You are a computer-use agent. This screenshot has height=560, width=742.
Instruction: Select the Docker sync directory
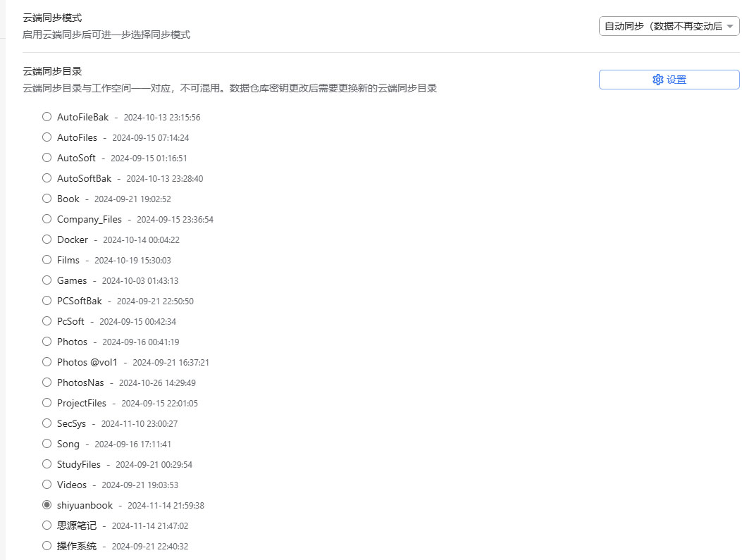[x=47, y=239]
